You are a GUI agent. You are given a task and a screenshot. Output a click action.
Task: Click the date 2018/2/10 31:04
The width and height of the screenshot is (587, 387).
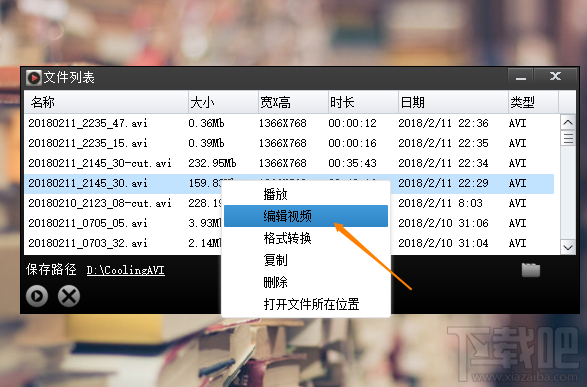point(443,243)
